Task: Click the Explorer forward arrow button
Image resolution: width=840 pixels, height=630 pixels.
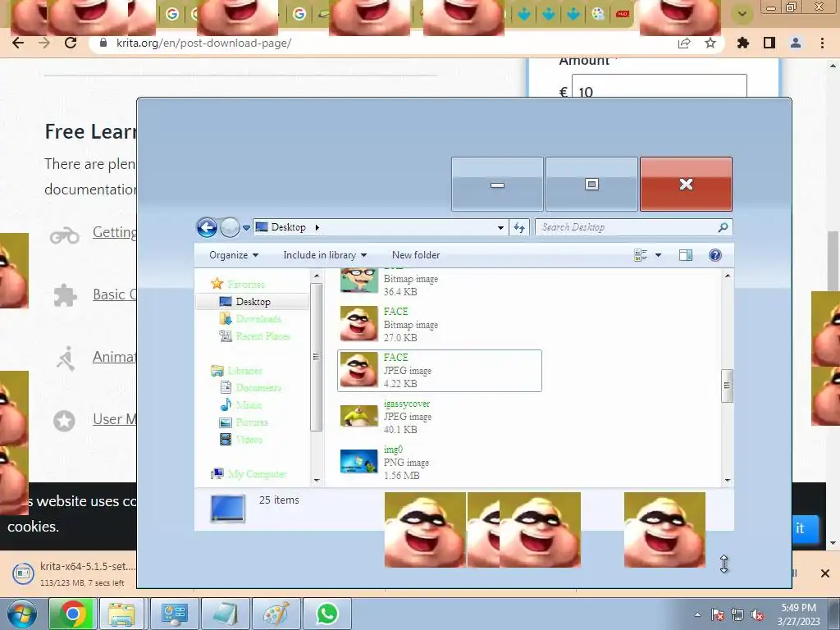Action: [x=230, y=228]
